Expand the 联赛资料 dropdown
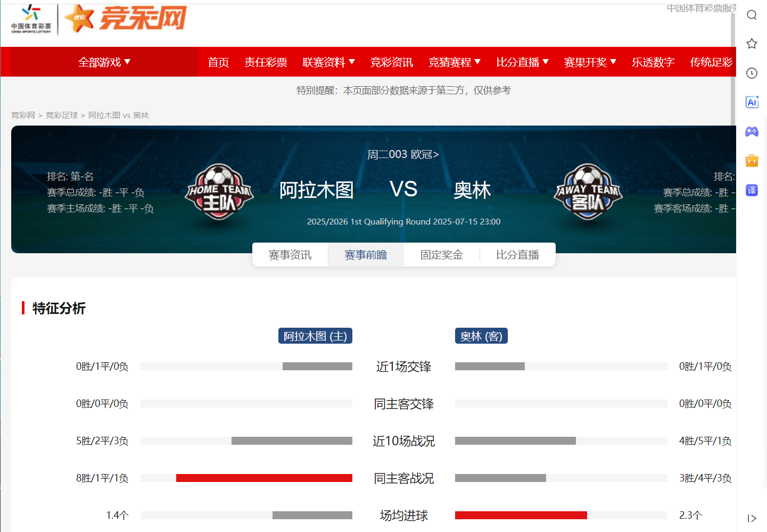This screenshot has height=532, width=767. click(329, 62)
